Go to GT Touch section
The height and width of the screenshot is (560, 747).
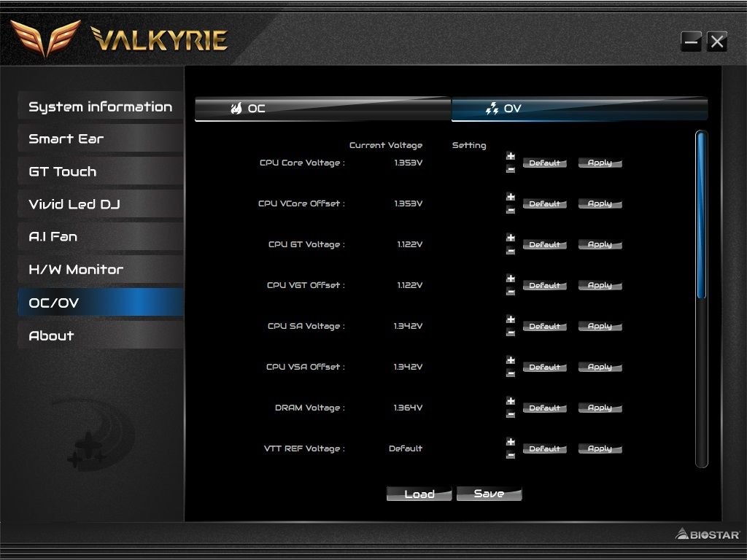[x=101, y=171]
